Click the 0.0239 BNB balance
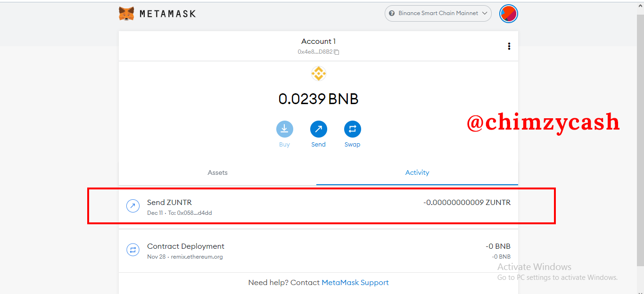 click(x=318, y=99)
